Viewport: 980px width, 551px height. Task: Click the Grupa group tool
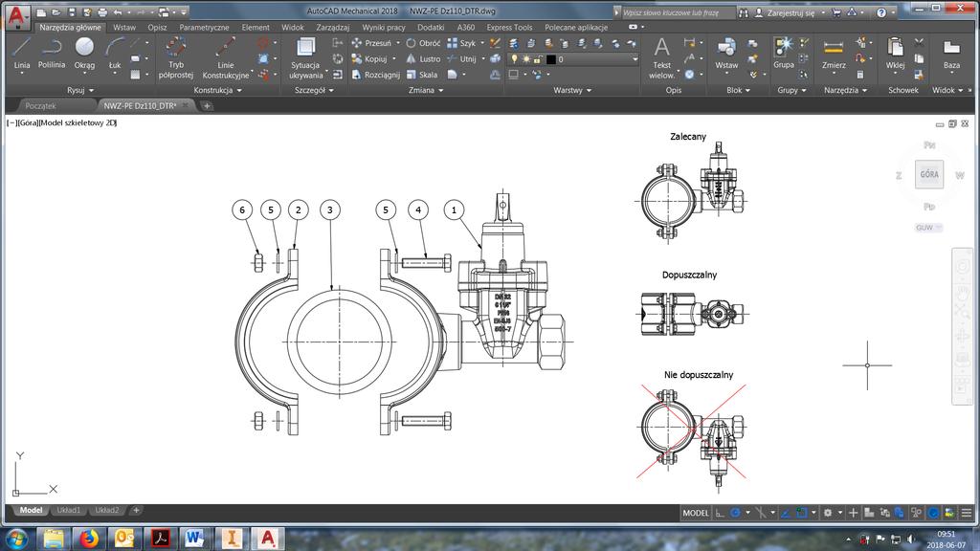click(x=784, y=54)
